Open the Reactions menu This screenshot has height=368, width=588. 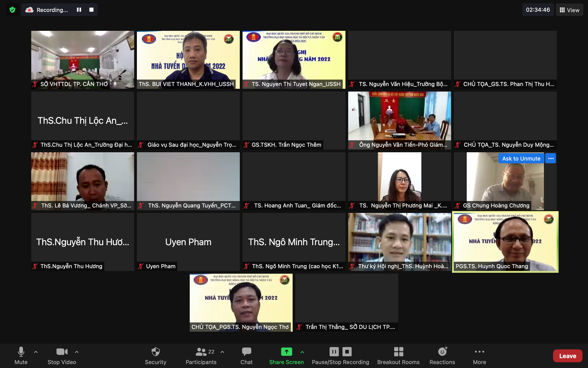click(442, 356)
